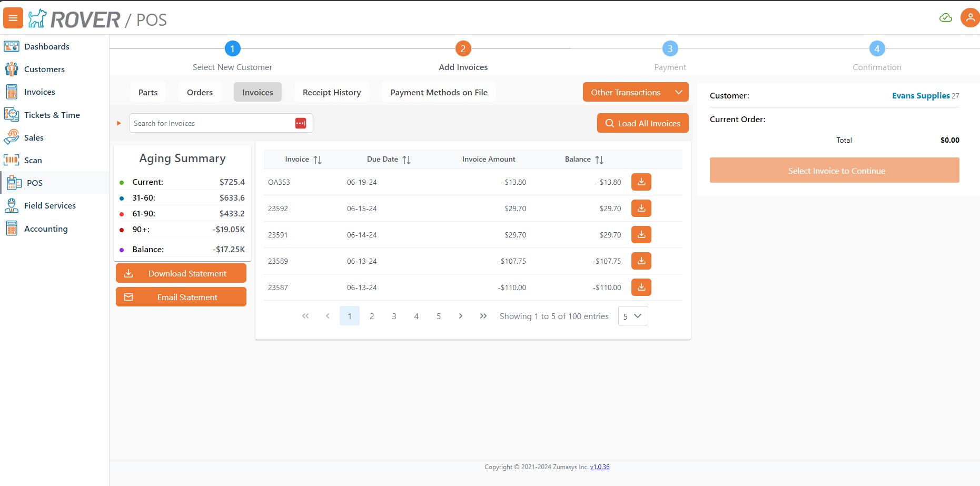Expand the collapsed search filter arrow
Viewport: 980px width, 486px height.
pos(118,123)
